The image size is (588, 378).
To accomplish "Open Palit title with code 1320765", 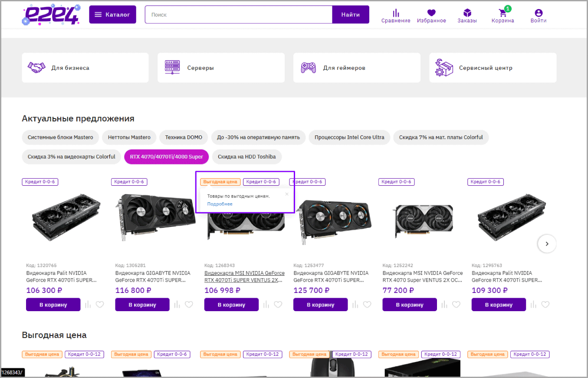I will point(61,276).
